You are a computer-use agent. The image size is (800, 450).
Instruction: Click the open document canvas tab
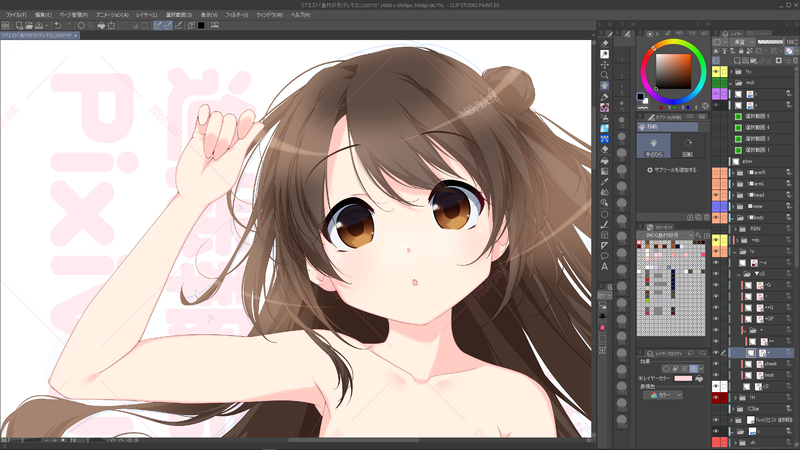39,36
